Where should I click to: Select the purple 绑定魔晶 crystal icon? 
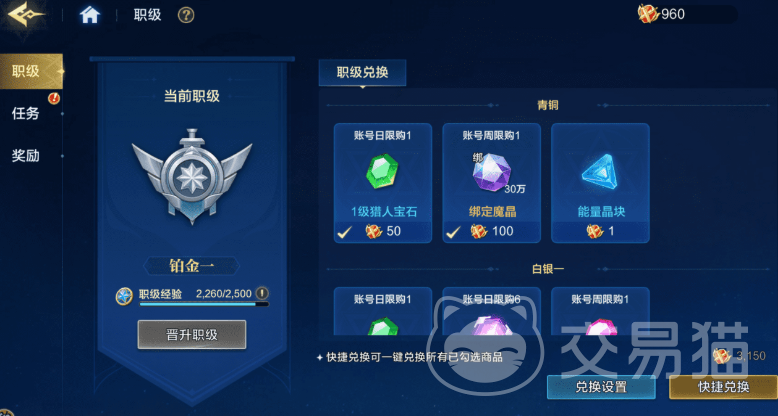pos(491,172)
